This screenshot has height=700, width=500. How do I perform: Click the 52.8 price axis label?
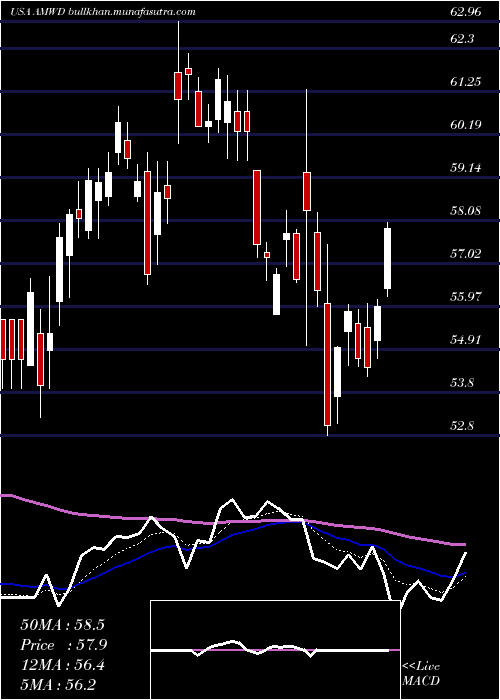click(462, 426)
